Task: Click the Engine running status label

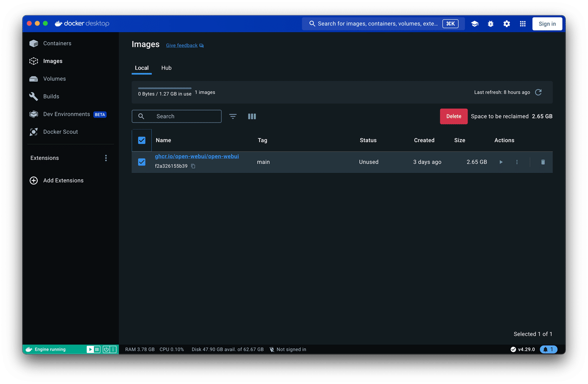Action: [x=50, y=350]
